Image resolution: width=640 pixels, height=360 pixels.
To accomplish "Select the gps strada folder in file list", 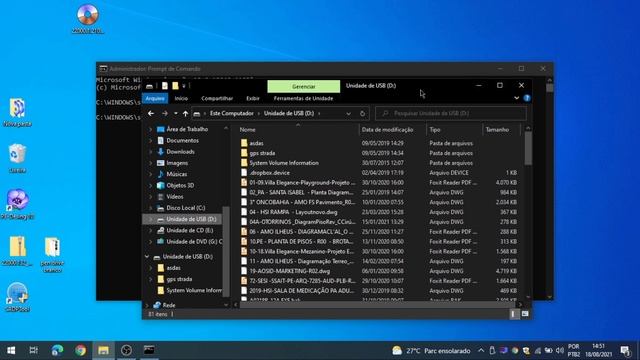I will click(262, 153).
